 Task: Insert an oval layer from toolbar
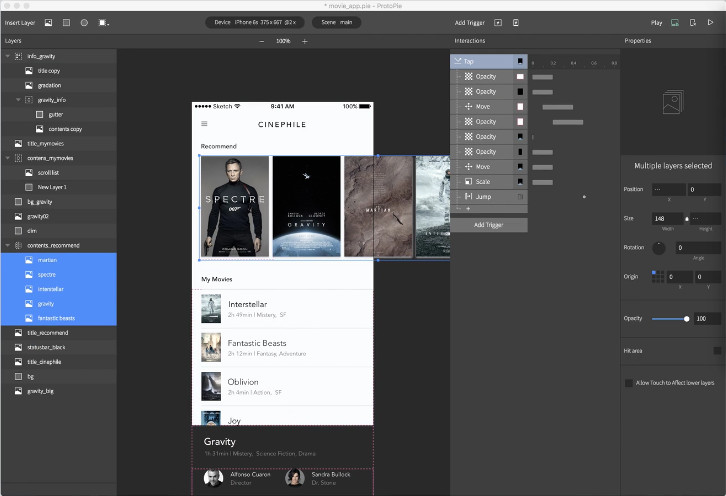[84, 22]
